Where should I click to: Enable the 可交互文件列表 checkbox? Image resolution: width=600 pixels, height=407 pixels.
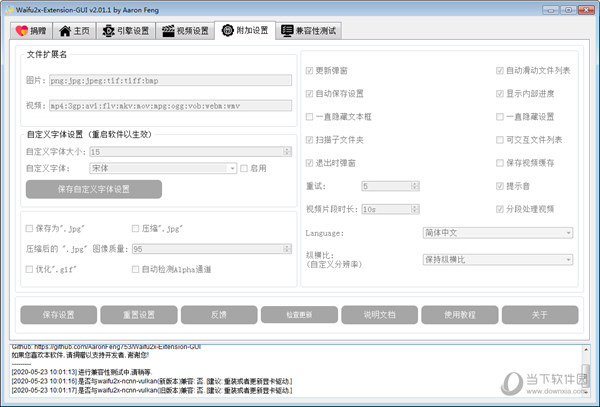[500, 140]
